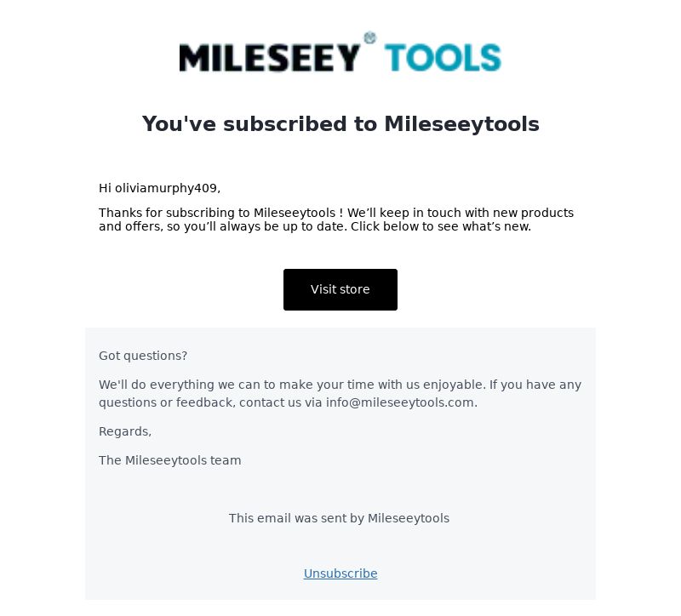Click the "You've subscribed to Mileseeytools" heading

point(340,124)
